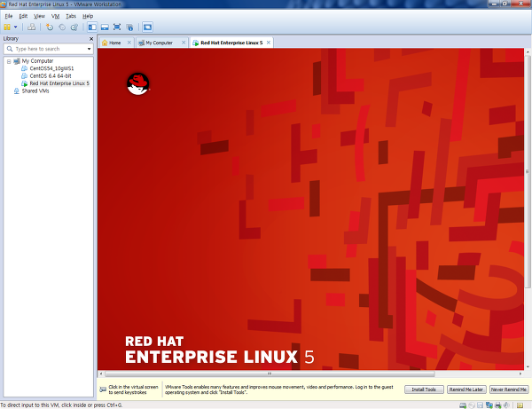Switch to the My Computer tab
532x409 pixels.
tap(159, 43)
